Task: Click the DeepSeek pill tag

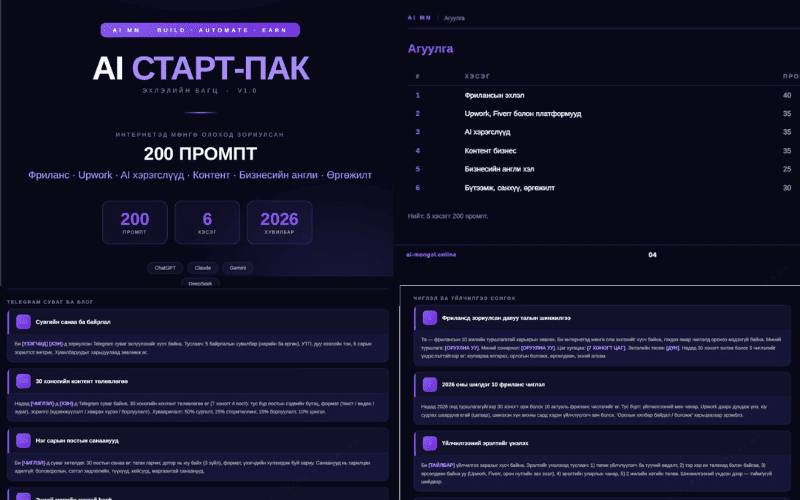Action: [200, 283]
